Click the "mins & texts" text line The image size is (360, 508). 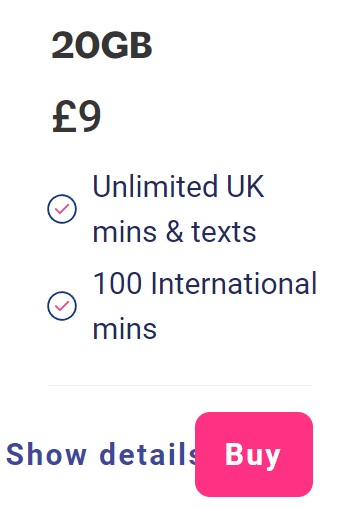174,232
